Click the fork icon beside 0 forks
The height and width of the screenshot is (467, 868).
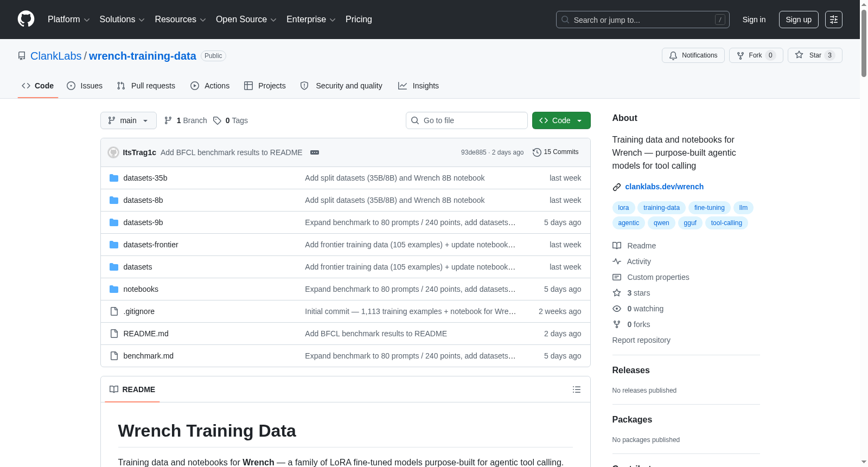click(617, 324)
